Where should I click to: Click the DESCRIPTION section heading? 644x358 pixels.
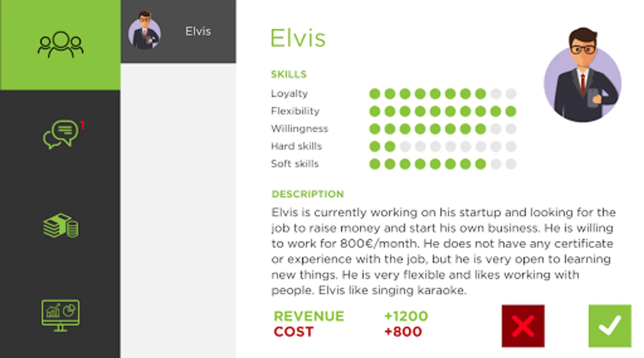pyautogui.click(x=307, y=194)
